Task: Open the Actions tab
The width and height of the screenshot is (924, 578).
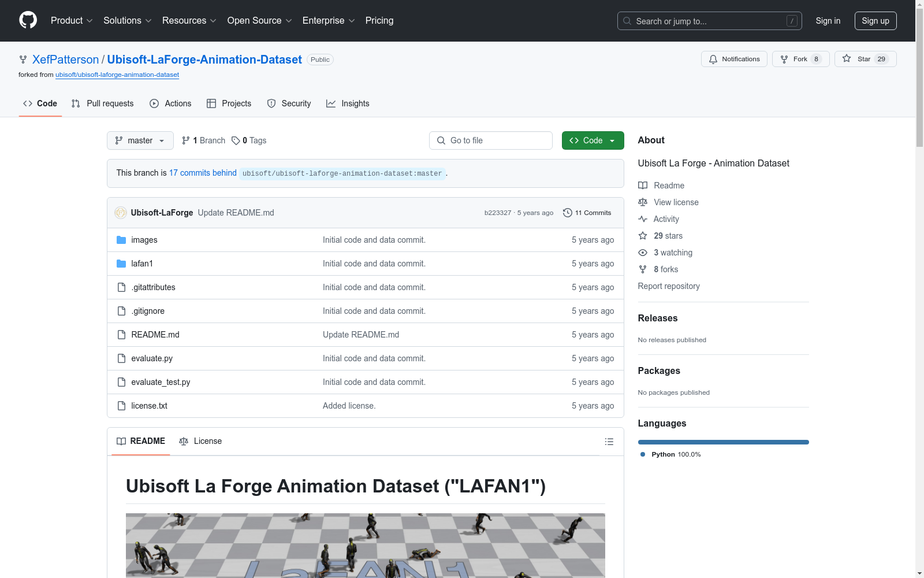Action: point(170,103)
